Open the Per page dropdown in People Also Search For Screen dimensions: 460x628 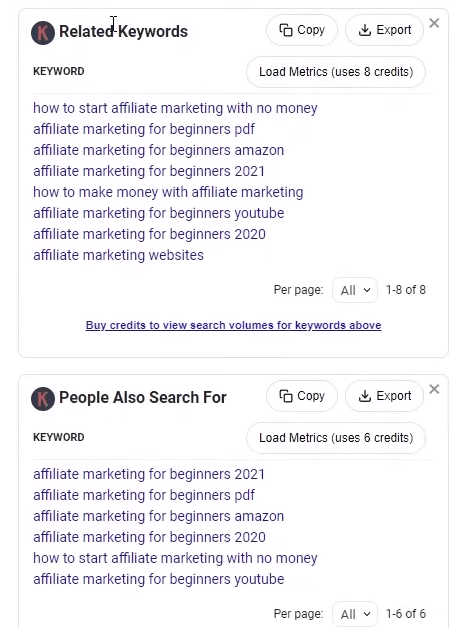pyautogui.click(x=355, y=614)
